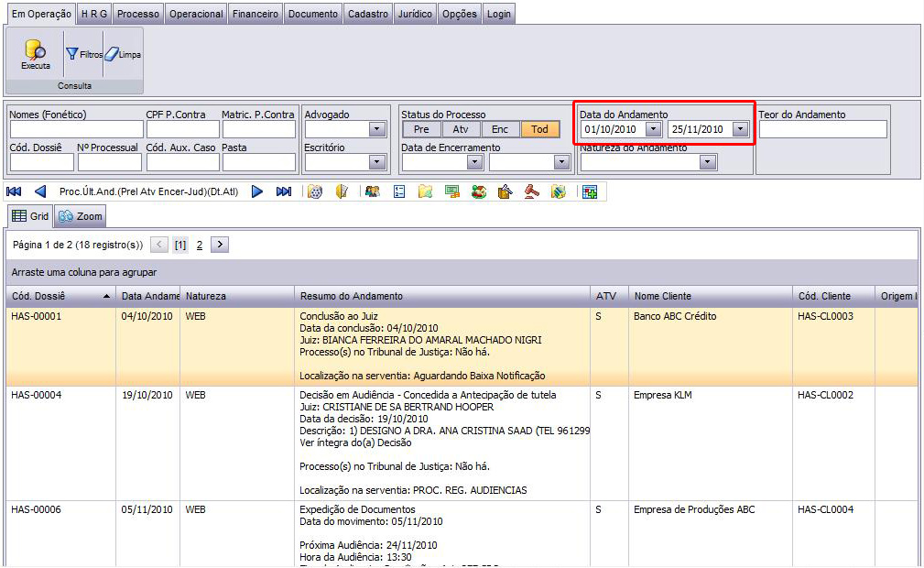The width and height of the screenshot is (924, 568).
Task: Go to the previous record arrow
Action: coord(40,191)
